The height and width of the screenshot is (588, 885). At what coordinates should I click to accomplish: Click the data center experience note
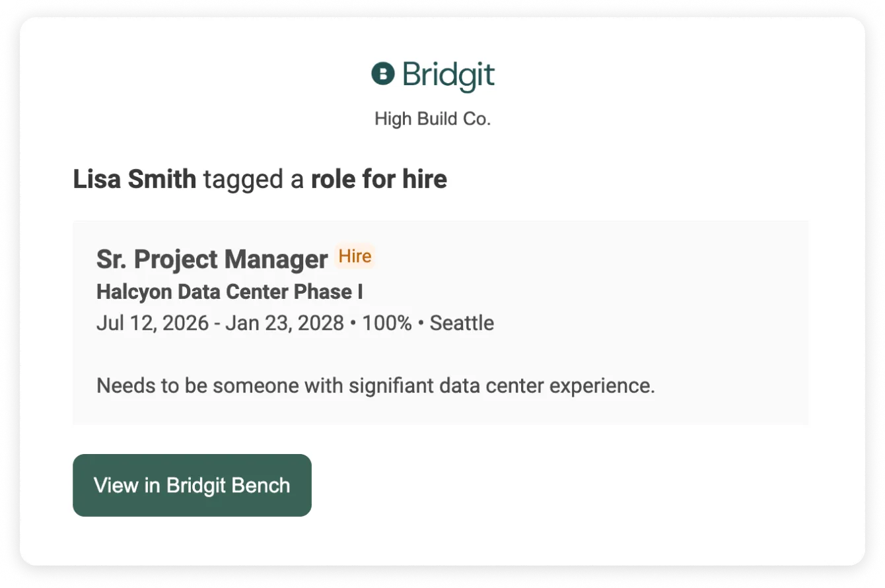click(x=375, y=385)
